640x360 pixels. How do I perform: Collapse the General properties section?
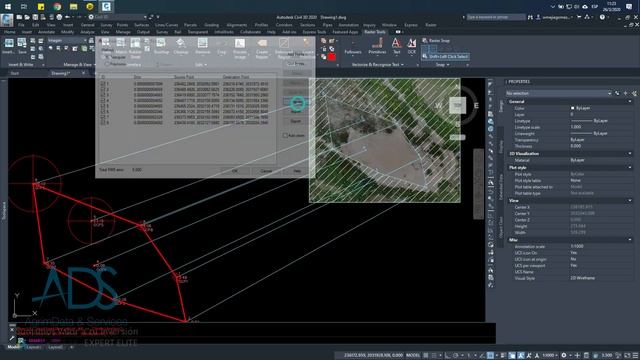tap(629, 101)
